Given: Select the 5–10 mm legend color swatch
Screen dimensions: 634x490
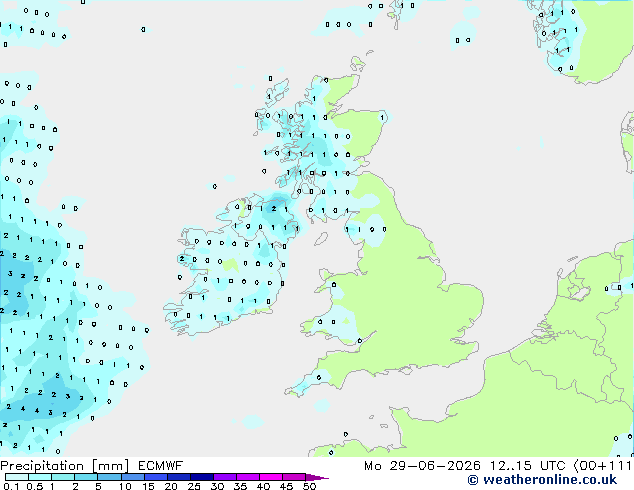Looking at the screenshot, I should tap(109, 477).
